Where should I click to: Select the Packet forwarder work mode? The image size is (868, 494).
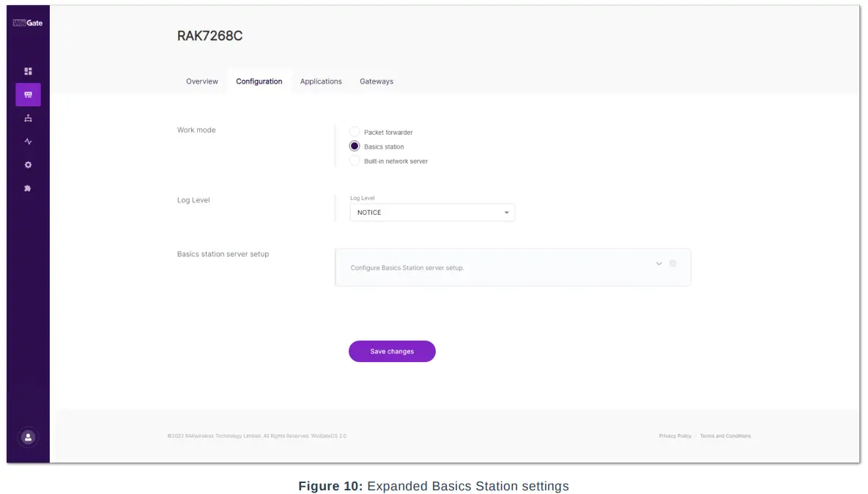click(x=355, y=132)
